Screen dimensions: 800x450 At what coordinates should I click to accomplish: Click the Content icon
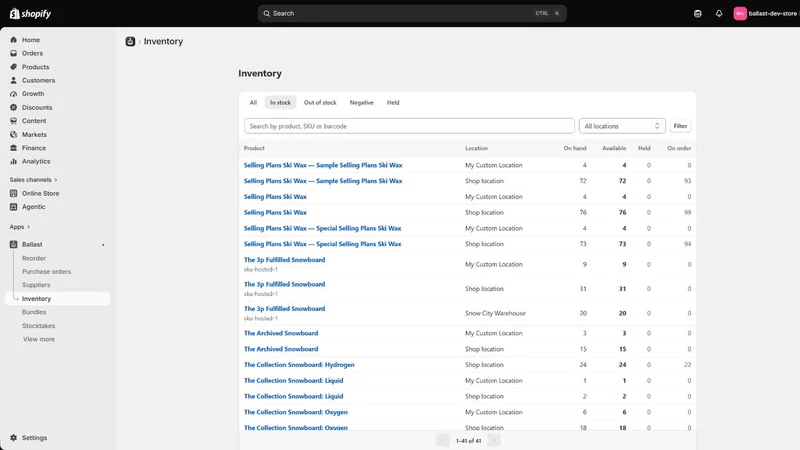coord(14,121)
